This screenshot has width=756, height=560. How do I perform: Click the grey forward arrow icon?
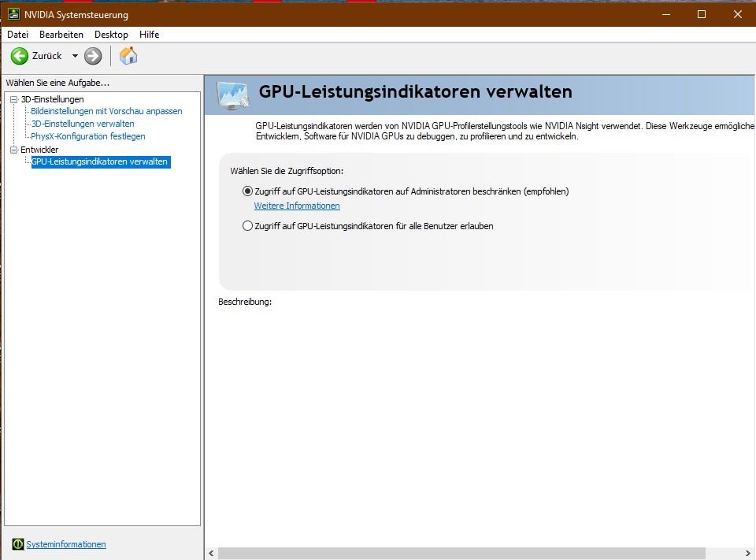coord(93,56)
